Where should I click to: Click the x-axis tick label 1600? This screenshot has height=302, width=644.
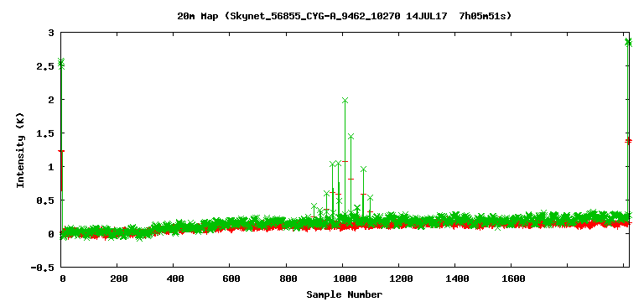tap(513, 279)
